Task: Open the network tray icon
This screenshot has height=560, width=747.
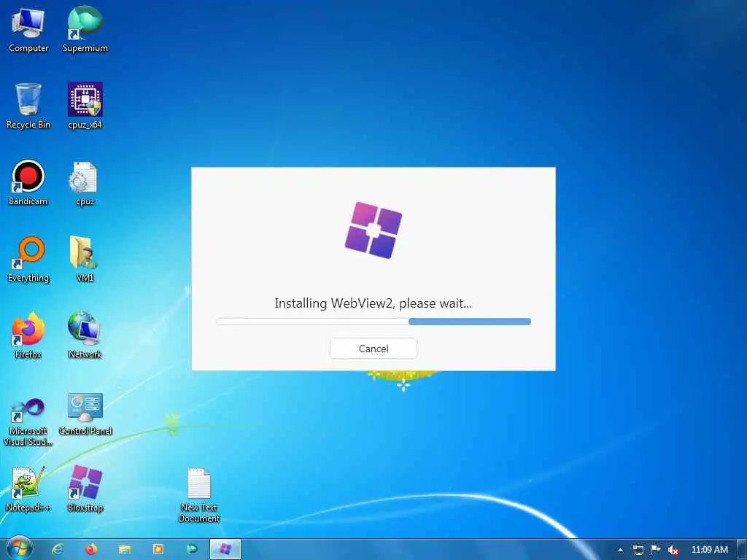Action: pos(638,550)
